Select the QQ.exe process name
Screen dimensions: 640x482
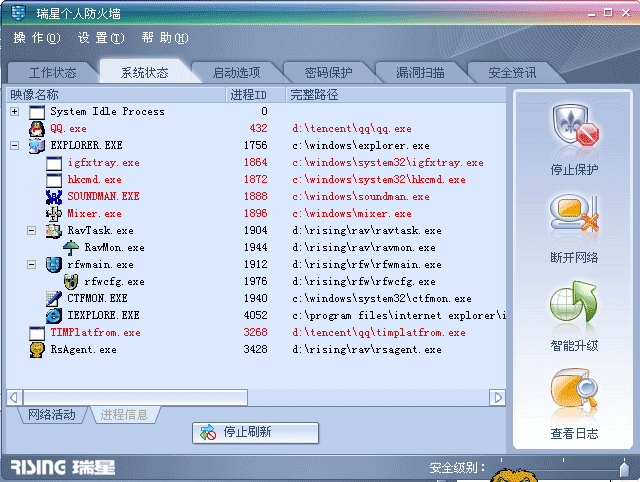pos(69,129)
